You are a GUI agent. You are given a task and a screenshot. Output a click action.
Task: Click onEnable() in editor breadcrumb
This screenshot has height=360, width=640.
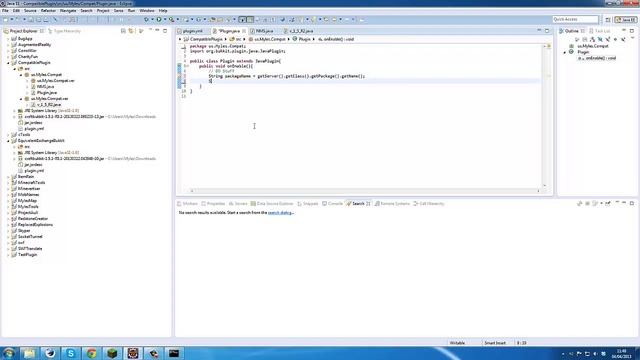tap(338, 39)
